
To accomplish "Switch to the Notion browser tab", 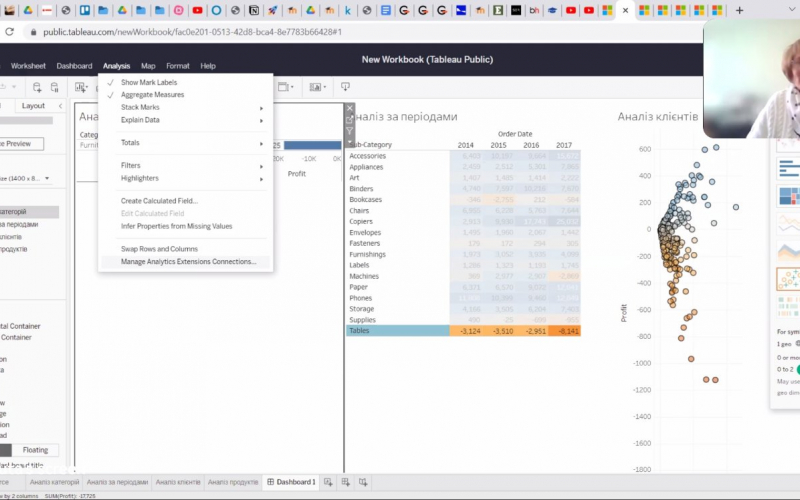I will click(x=254, y=10).
